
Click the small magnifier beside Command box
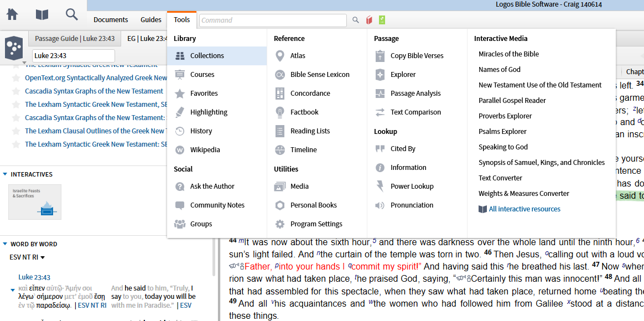click(356, 20)
